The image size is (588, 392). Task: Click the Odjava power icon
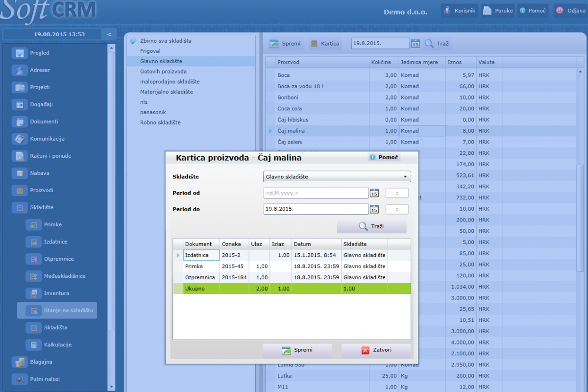(x=559, y=10)
